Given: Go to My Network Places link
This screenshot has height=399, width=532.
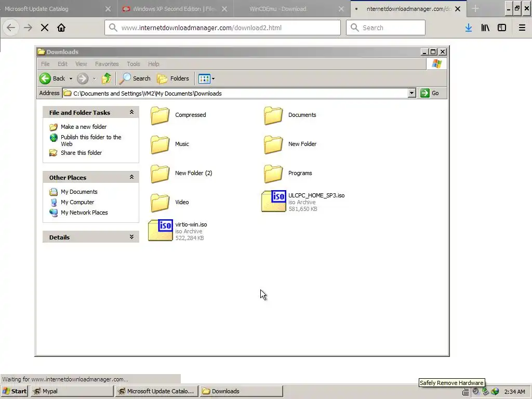Looking at the screenshot, I should pyautogui.click(x=84, y=212).
